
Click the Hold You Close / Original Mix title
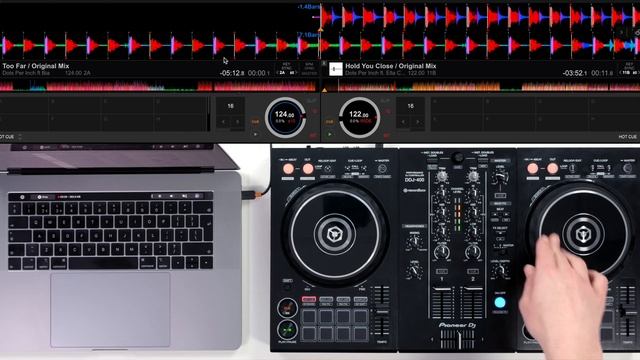click(391, 66)
